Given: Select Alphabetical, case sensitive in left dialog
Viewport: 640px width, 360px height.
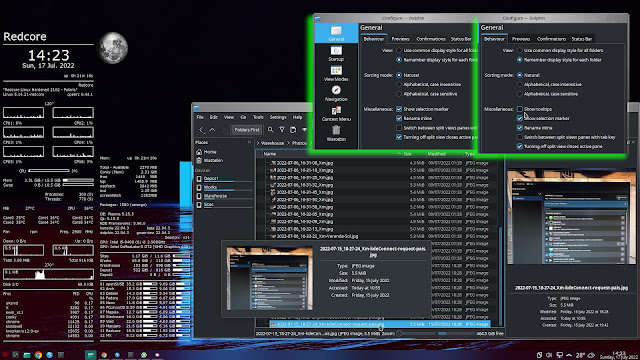Looking at the screenshot, I should (x=399, y=94).
